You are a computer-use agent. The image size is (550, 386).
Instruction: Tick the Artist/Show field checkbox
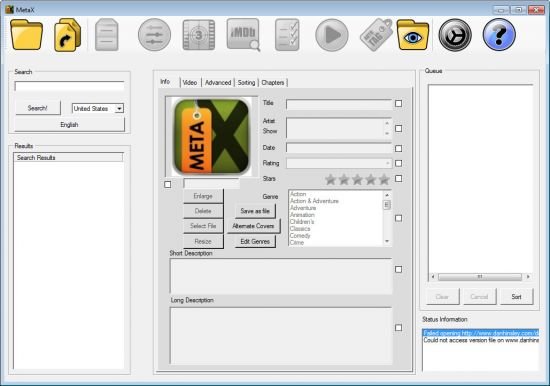398,128
